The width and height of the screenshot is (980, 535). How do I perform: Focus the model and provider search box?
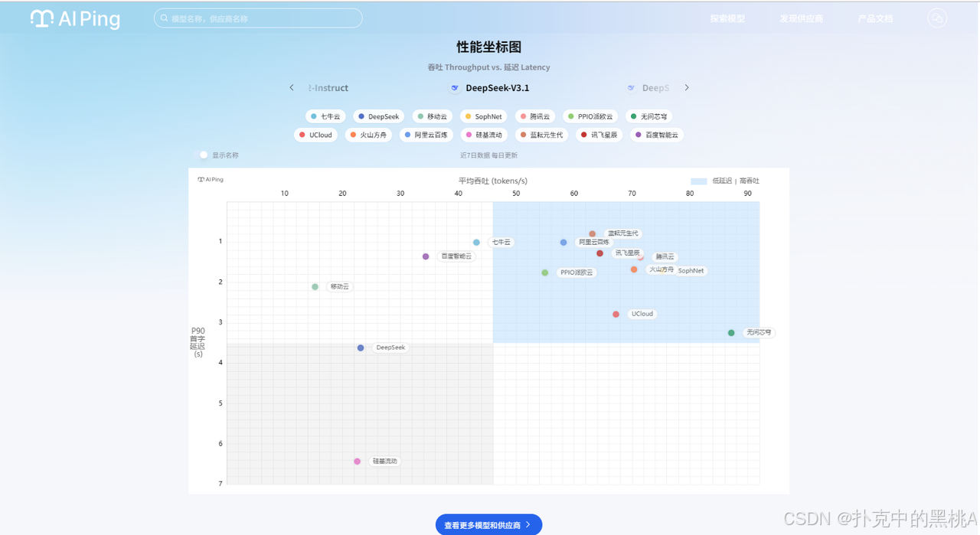point(258,18)
